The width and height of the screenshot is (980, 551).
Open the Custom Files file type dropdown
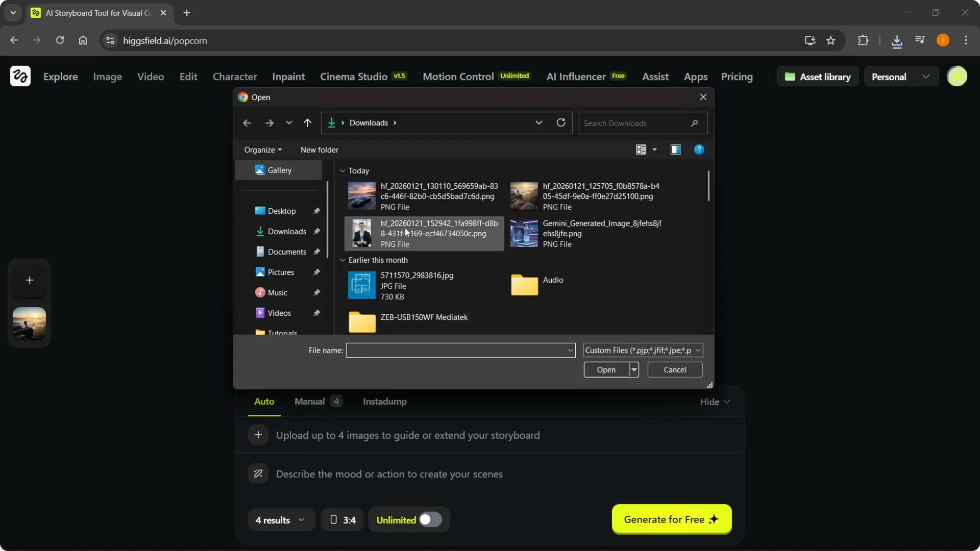[698, 350]
